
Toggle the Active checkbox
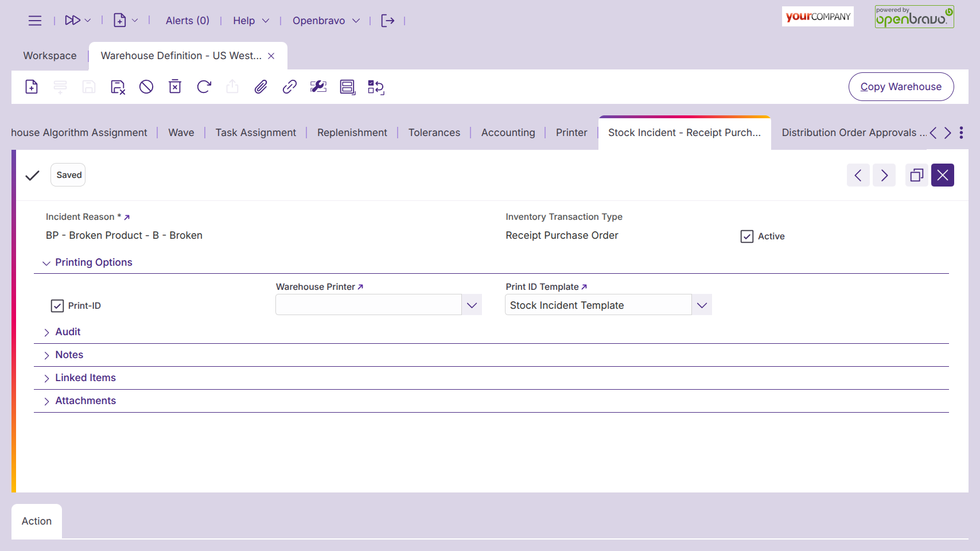747,236
